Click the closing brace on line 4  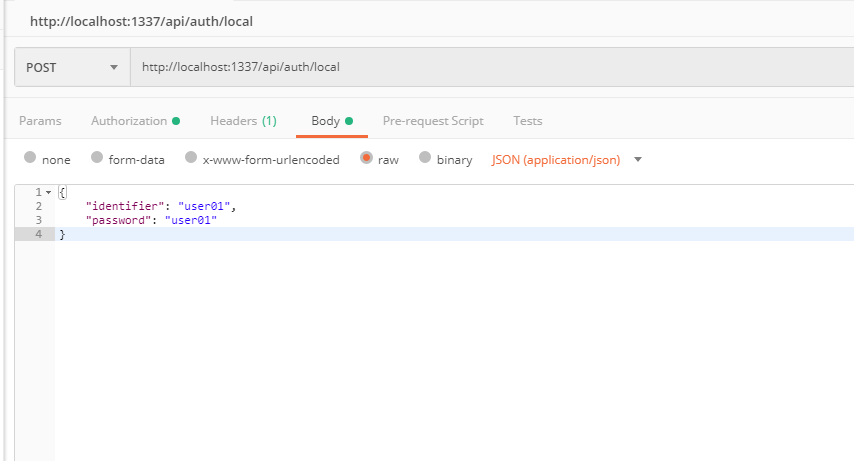click(x=62, y=234)
